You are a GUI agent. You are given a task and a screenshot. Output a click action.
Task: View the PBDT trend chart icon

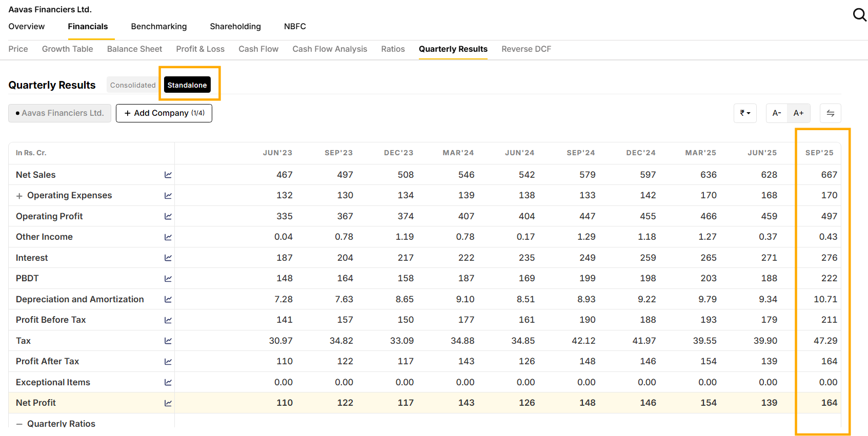coord(168,279)
